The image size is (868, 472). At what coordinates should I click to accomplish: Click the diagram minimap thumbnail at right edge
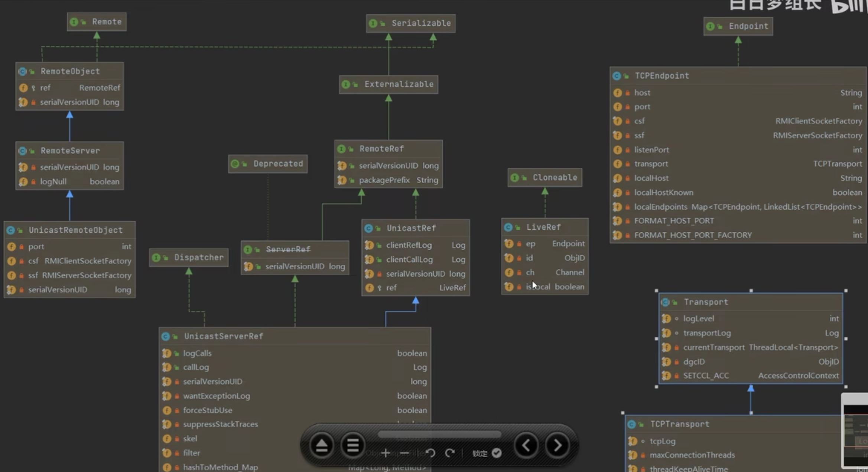[855, 431]
